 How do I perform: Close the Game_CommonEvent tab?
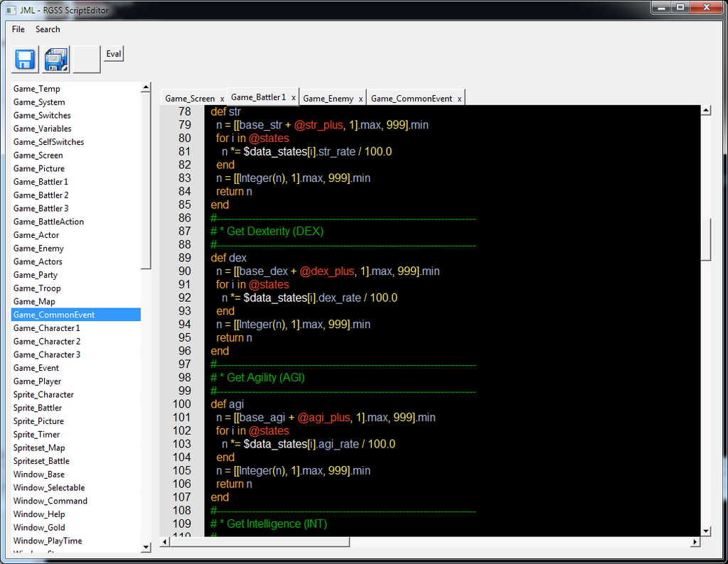(459, 99)
